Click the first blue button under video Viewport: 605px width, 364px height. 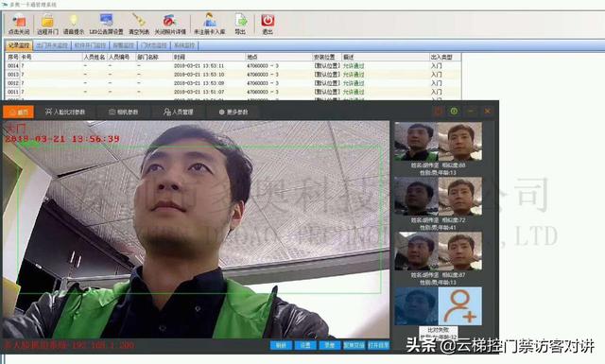pyautogui.click(x=281, y=345)
